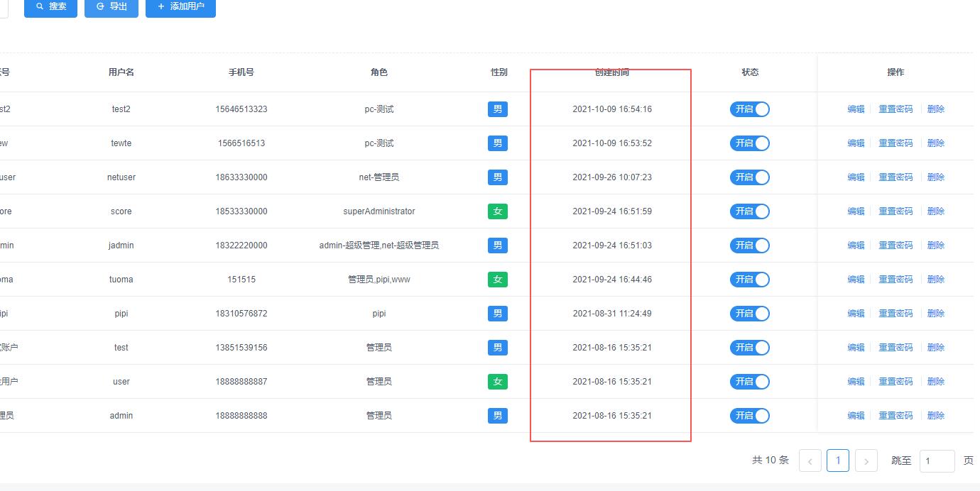The height and width of the screenshot is (491, 980).
Task: Click the 女 gender tag for tuoma
Action: 498,280
